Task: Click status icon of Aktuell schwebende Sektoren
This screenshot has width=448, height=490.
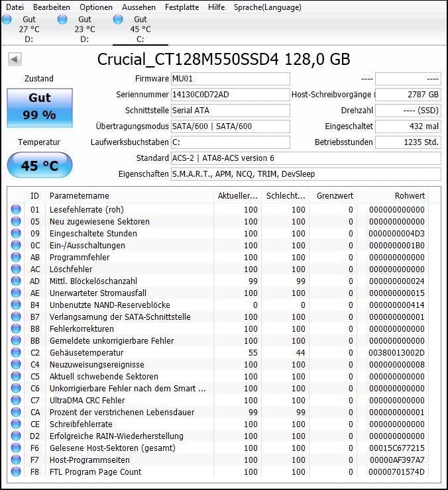Action: tap(16, 376)
